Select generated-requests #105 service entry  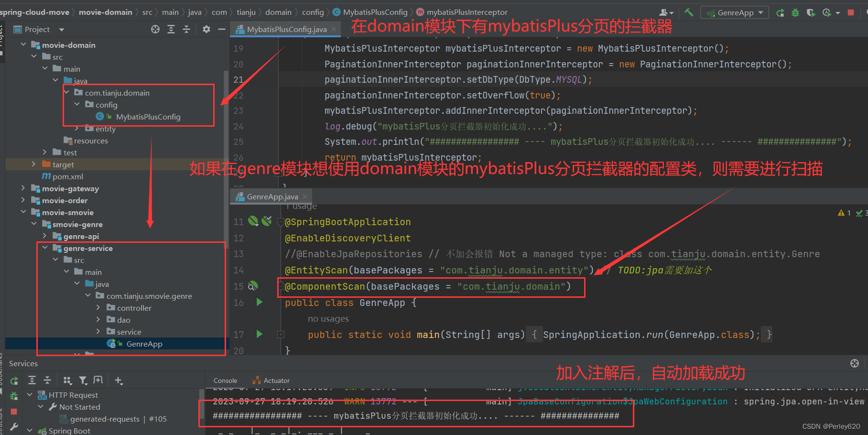coord(118,419)
